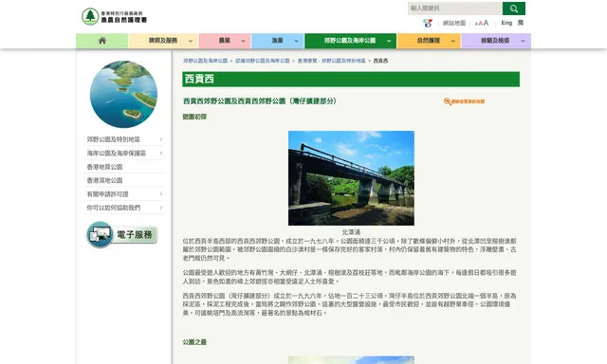Click the search keyword input field

(455, 9)
